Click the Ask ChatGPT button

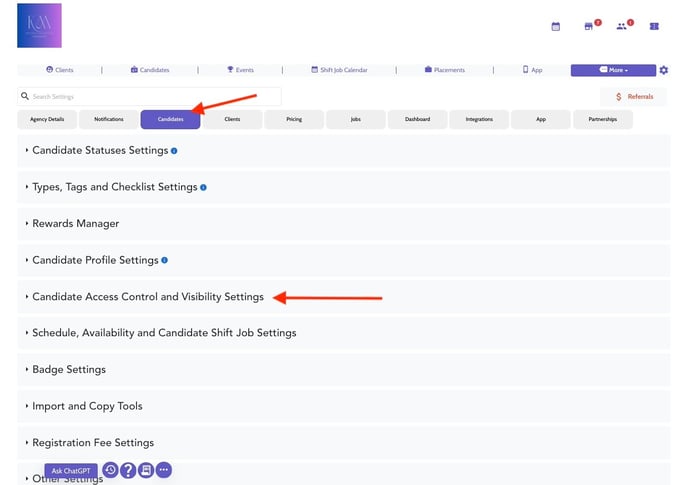point(71,471)
